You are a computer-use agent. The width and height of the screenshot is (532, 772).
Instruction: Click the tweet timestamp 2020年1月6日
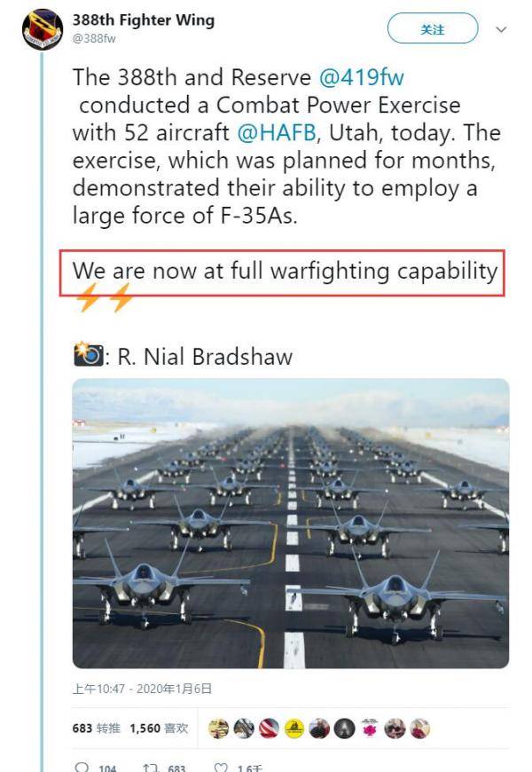141,689
